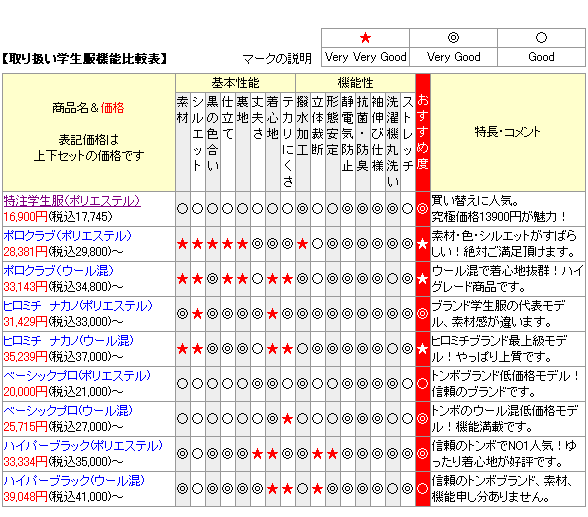The image size is (588, 517).
Task: Click 丈夫さ star in ハイパーブラック(ポリエステル) row
Action: [x=258, y=454]
